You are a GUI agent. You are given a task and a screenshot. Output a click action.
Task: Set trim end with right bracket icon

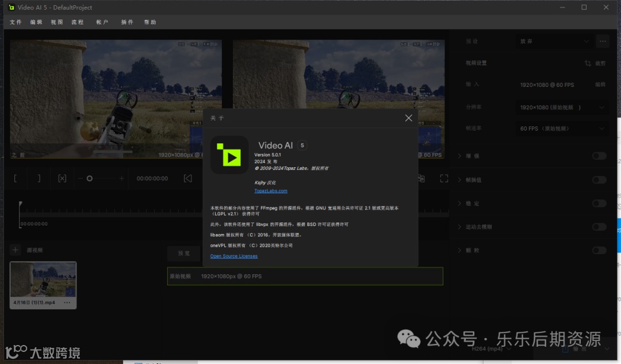(x=39, y=179)
